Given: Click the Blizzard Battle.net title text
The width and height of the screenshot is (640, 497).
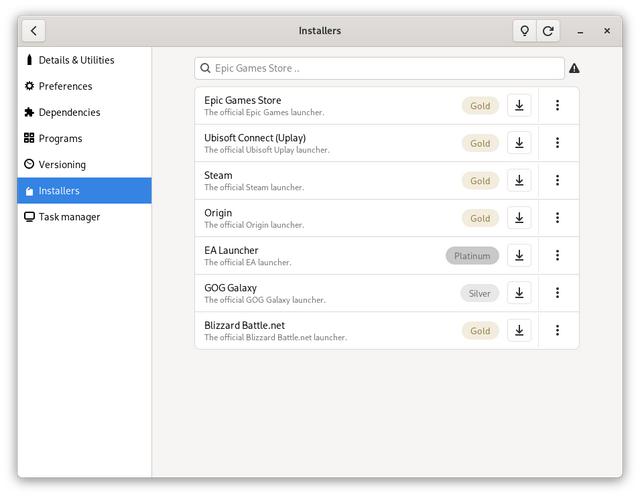Looking at the screenshot, I should coord(244,325).
